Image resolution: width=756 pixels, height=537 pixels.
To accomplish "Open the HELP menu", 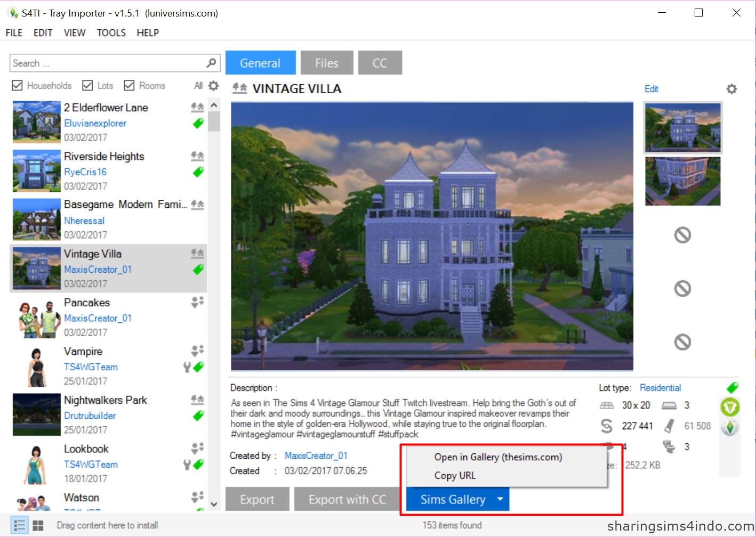I will (148, 32).
